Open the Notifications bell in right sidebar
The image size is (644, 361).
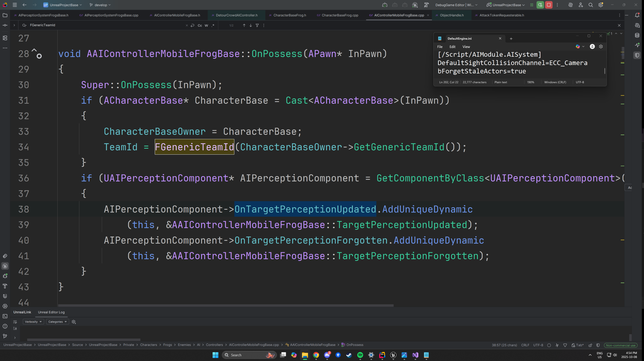coord(637,15)
